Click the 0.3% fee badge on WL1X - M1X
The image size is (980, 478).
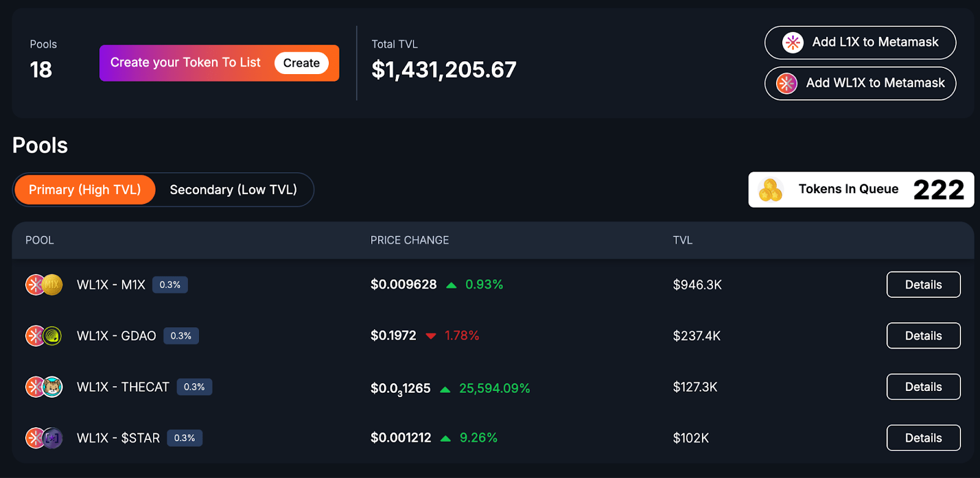[170, 285]
